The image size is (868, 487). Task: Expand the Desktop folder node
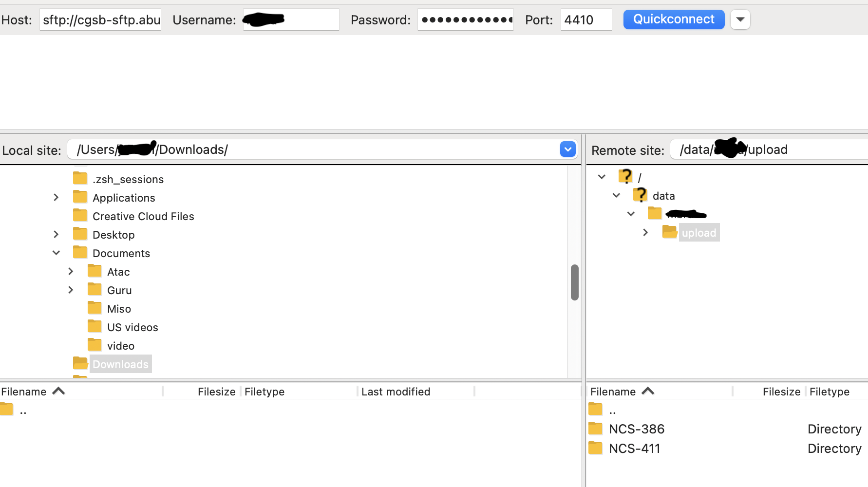click(56, 234)
